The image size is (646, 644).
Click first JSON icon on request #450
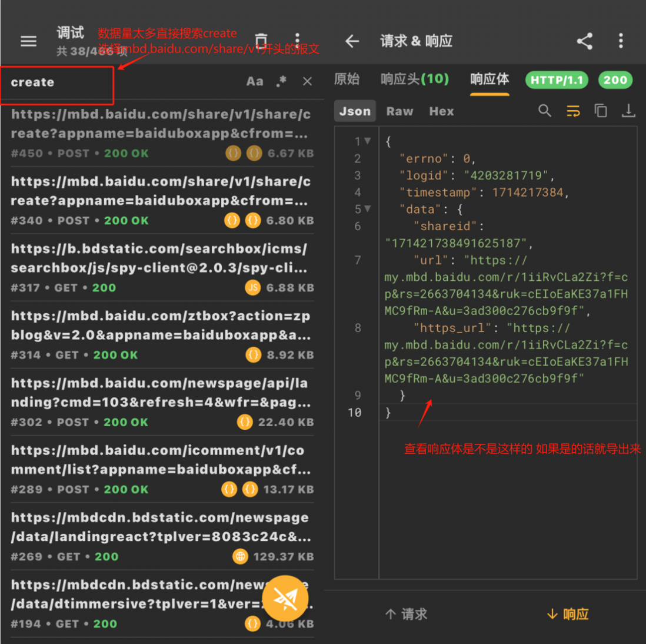[233, 154]
